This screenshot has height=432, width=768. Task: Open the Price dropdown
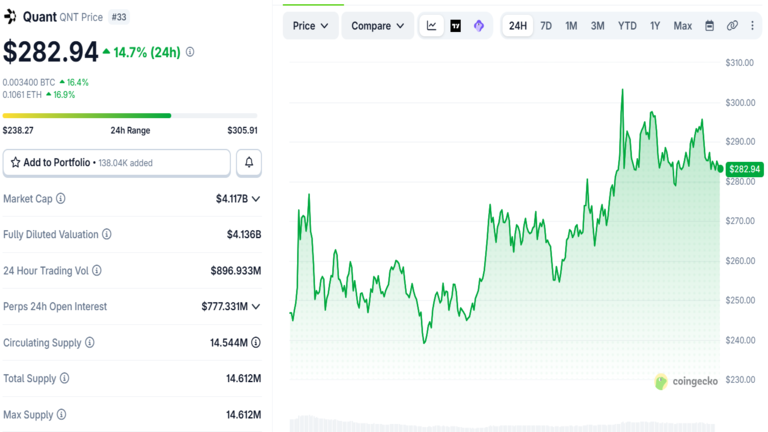(x=311, y=25)
